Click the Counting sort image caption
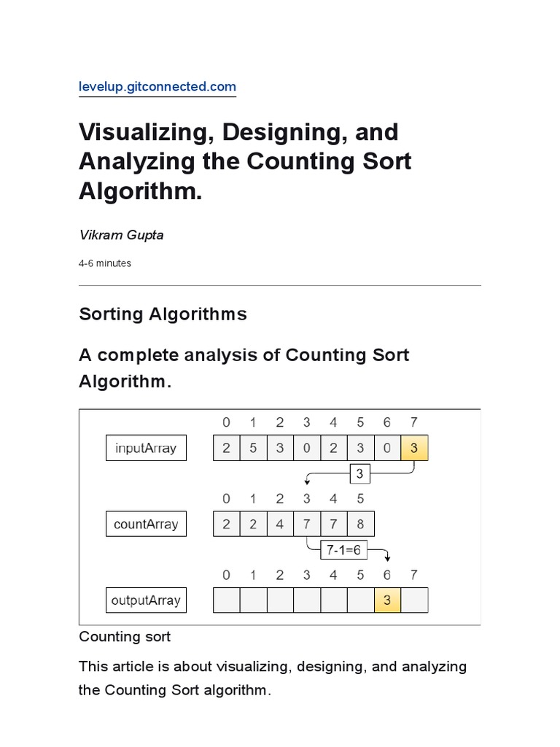 click(x=125, y=637)
